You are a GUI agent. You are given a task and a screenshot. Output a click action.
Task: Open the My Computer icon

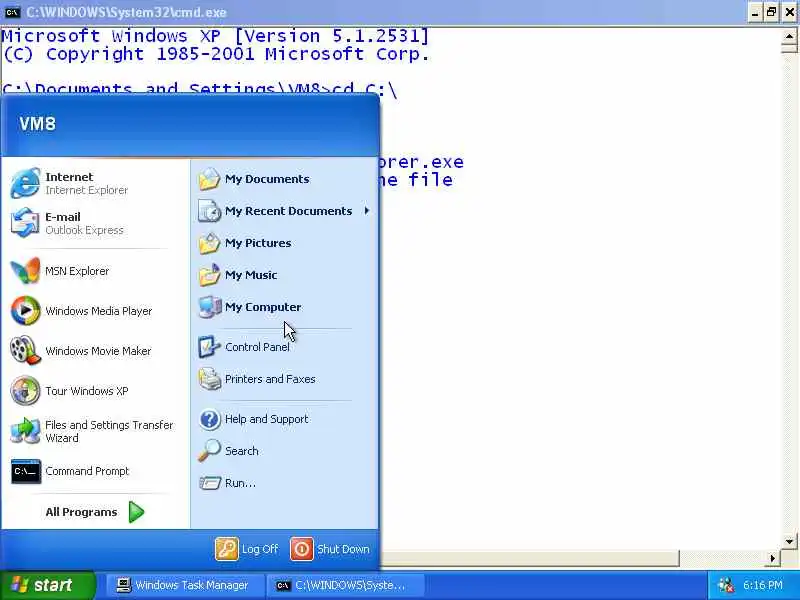pos(209,307)
